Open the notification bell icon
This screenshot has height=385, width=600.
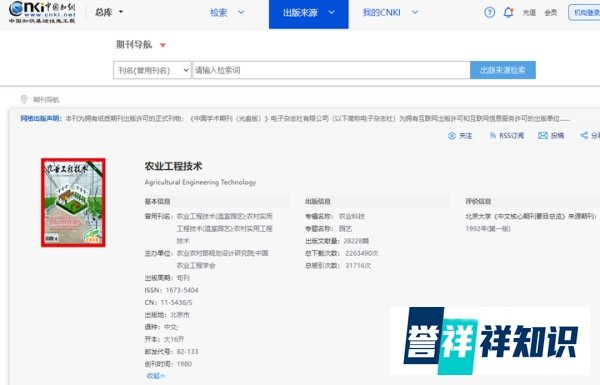pyautogui.click(x=508, y=13)
